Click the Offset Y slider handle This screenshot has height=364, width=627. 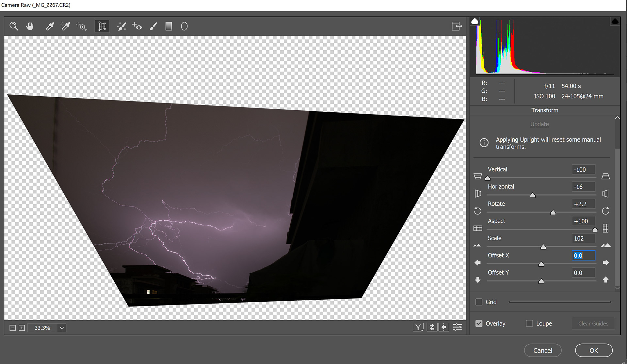[541, 281]
